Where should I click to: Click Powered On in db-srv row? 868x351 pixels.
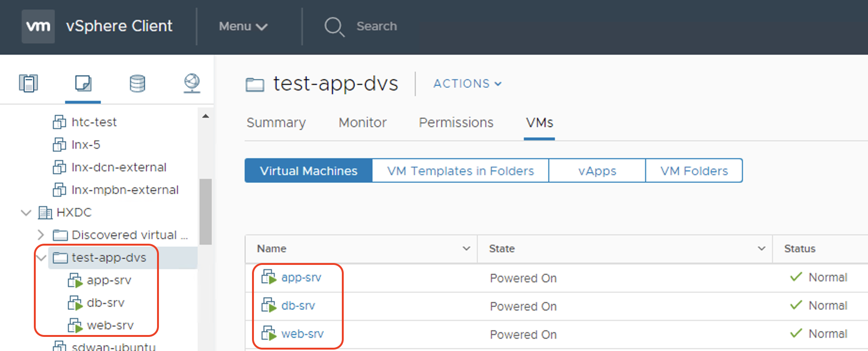click(x=523, y=306)
